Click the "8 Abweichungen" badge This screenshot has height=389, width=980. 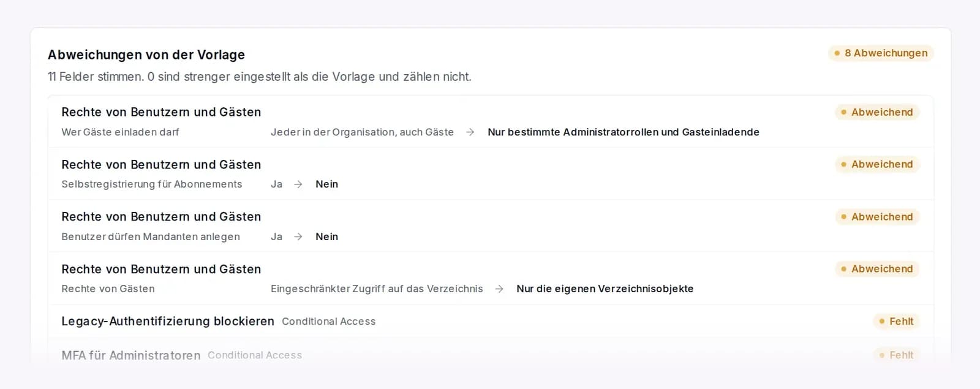[881, 53]
